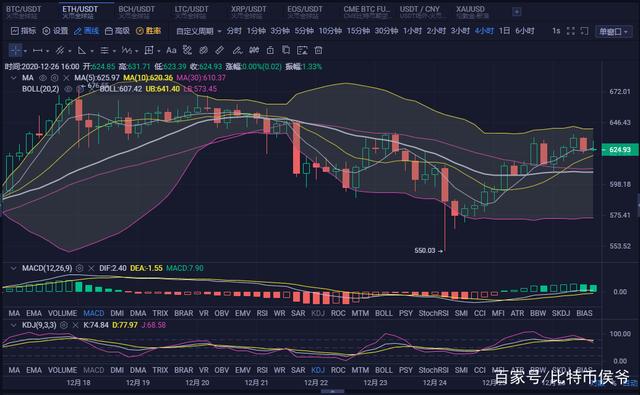Screen dimensions: 640x395
Task: Open the 高级 advanced toolbox
Action: [x=109, y=31]
